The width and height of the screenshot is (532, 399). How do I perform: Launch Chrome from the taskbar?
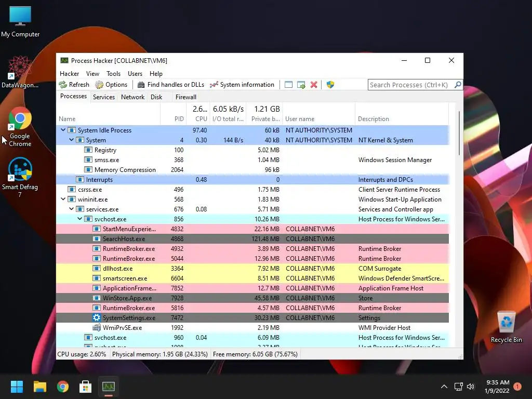[63, 387]
